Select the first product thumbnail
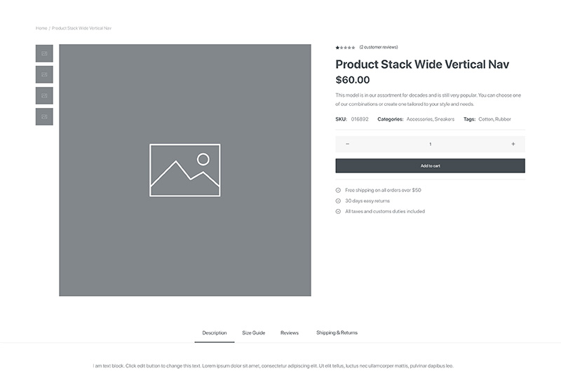 tap(44, 53)
